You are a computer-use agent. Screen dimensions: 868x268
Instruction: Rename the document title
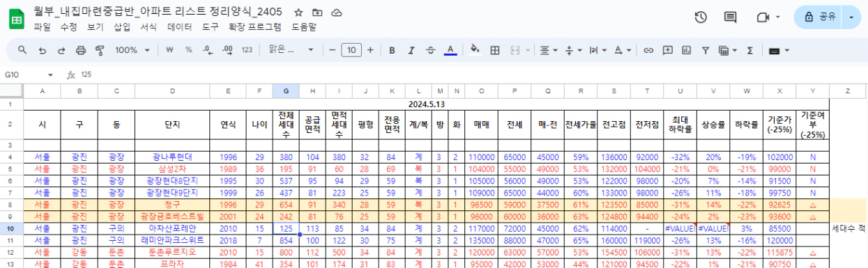pyautogui.click(x=159, y=12)
